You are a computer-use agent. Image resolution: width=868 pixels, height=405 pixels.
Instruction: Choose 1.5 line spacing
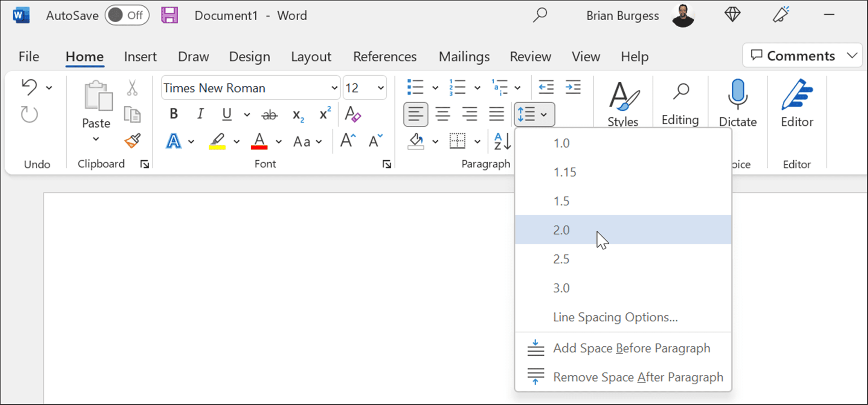(x=561, y=201)
